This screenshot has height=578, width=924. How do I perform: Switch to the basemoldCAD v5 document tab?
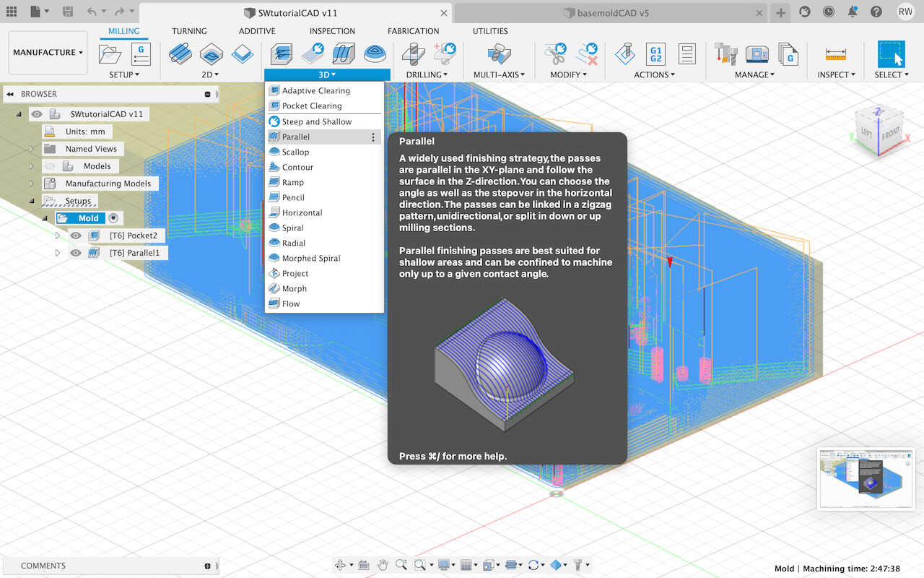pos(611,13)
